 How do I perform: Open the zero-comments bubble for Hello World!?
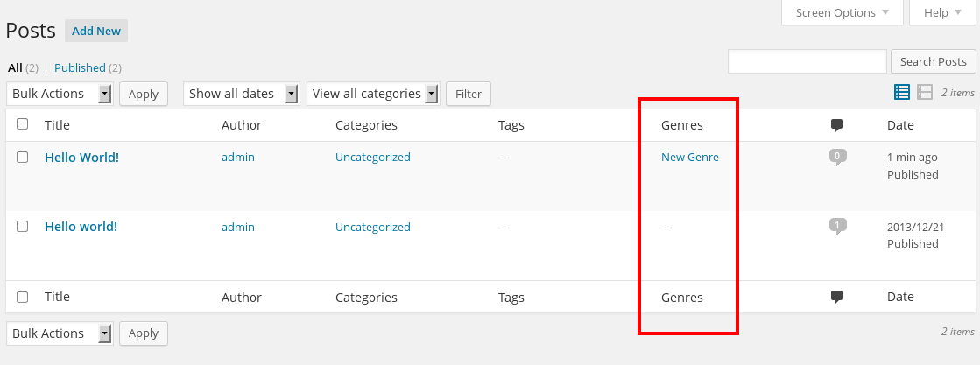click(837, 157)
